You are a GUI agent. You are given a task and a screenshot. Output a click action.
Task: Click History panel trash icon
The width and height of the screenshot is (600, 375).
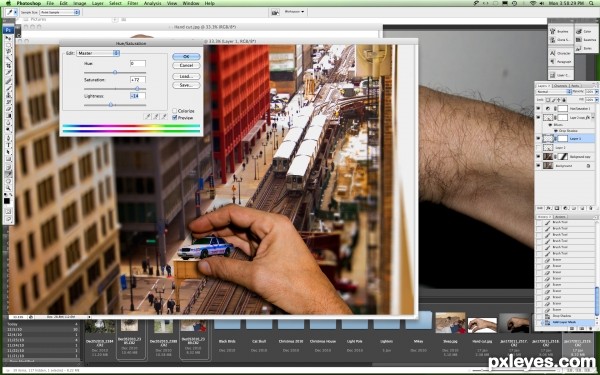pyautogui.click(x=591, y=328)
